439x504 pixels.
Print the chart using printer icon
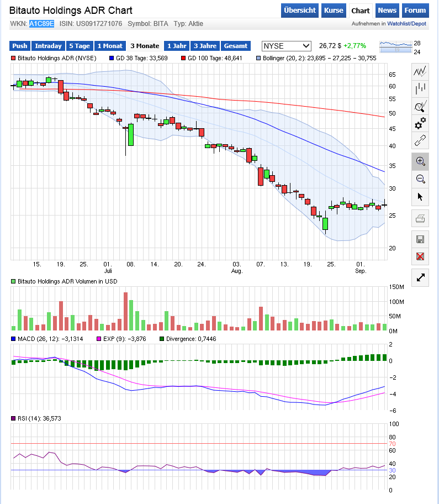420,219
